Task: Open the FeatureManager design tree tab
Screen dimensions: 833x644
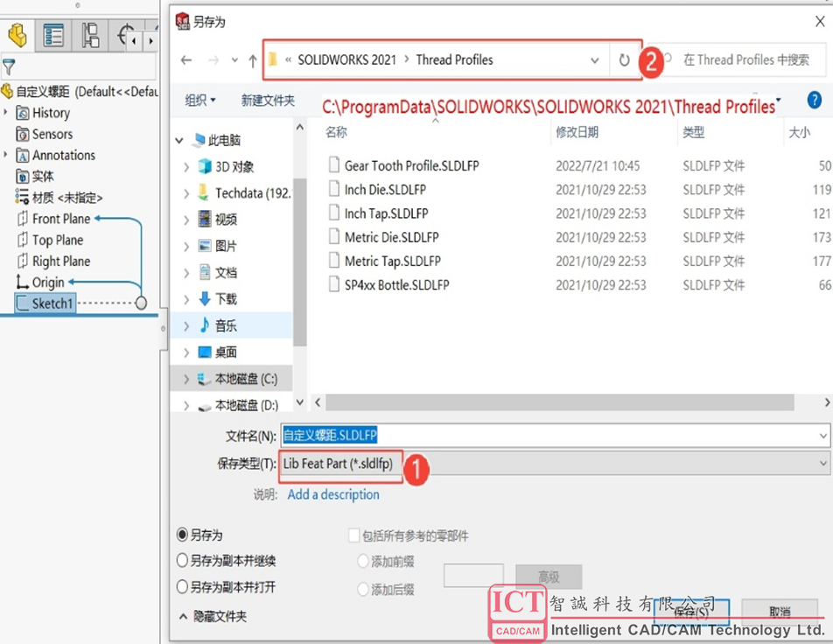Action: tap(17, 36)
